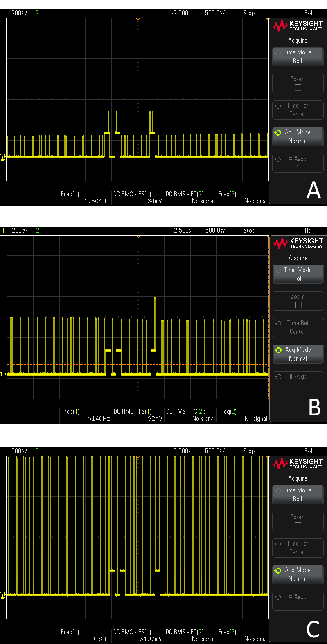327x644 pixels.
Task: Check the Zoom box in panel C
Action: 298,525
